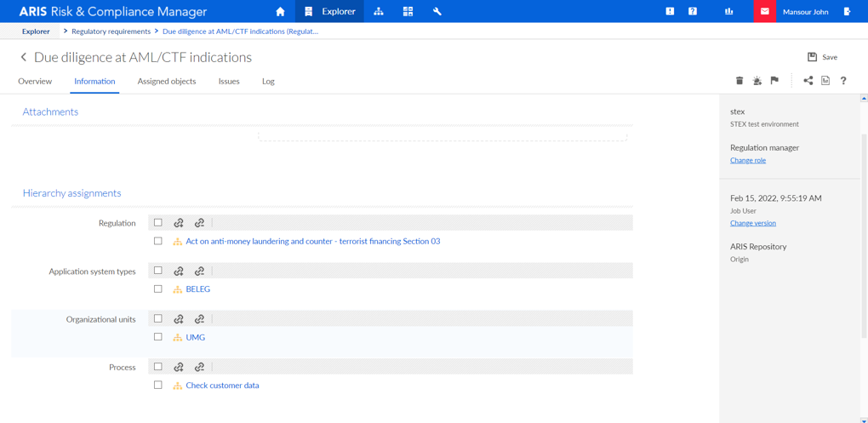Go to the Home icon in top bar
The width and height of the screenshot is (868, 423).
(280, 11)
